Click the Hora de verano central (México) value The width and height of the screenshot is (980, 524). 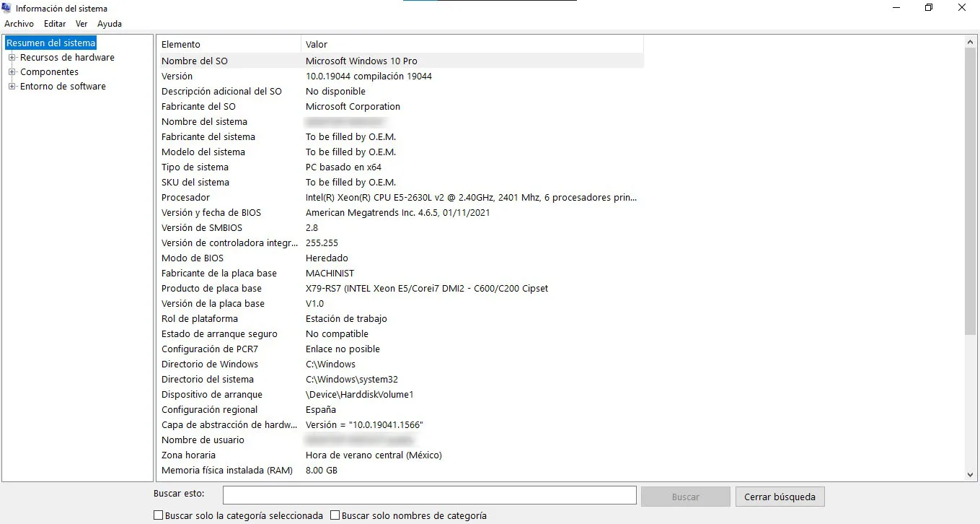click(x=374, y=455)
